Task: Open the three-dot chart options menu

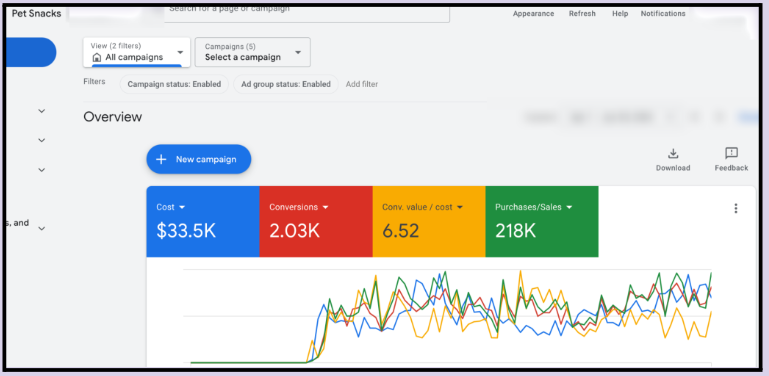Action: pos(735,208)
